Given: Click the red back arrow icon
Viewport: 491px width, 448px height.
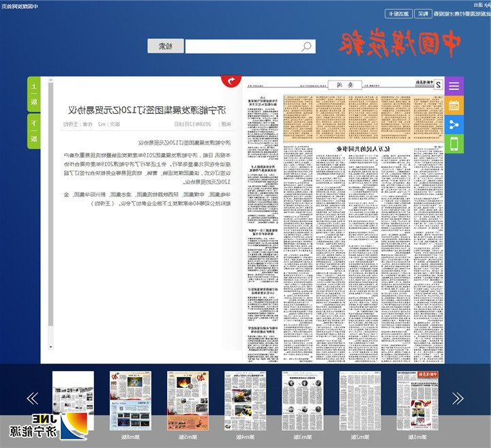Looking at the screenshot, I should [x=231, y=81].
